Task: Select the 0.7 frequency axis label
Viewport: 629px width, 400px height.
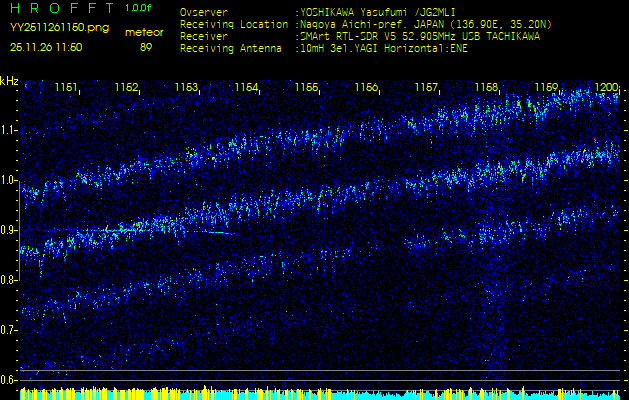Action: [9, 329]
